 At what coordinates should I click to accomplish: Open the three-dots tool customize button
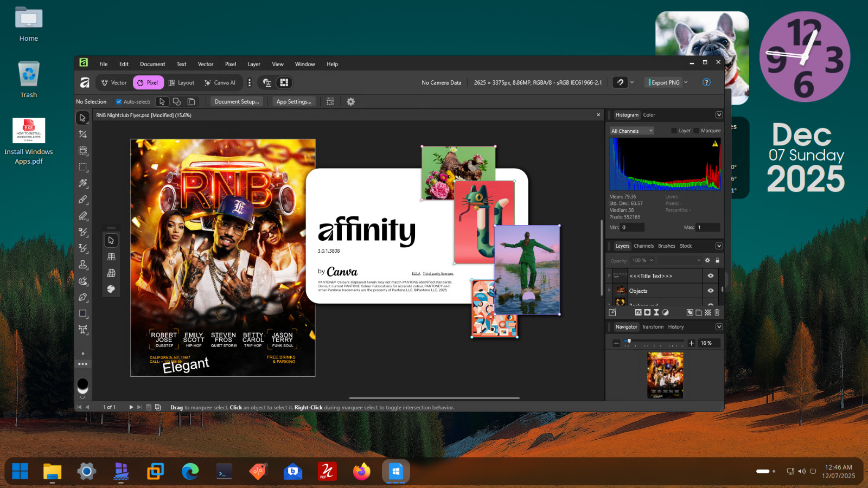point(82,364)
